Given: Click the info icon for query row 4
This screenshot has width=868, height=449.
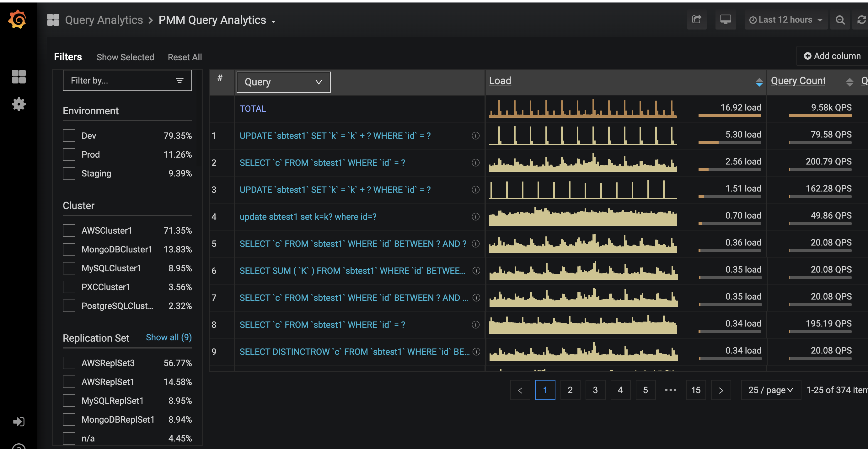Looking at the screenshot, I should (x=475, y=217).
